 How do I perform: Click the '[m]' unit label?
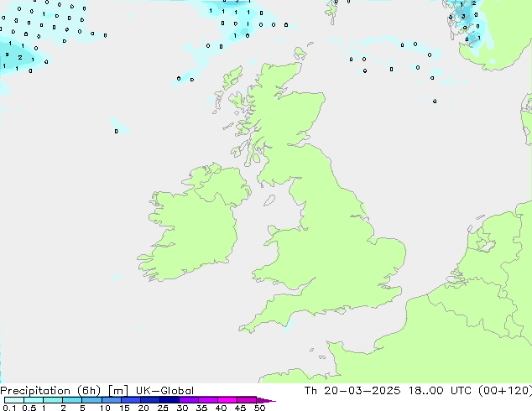click(x=117, y=391)
